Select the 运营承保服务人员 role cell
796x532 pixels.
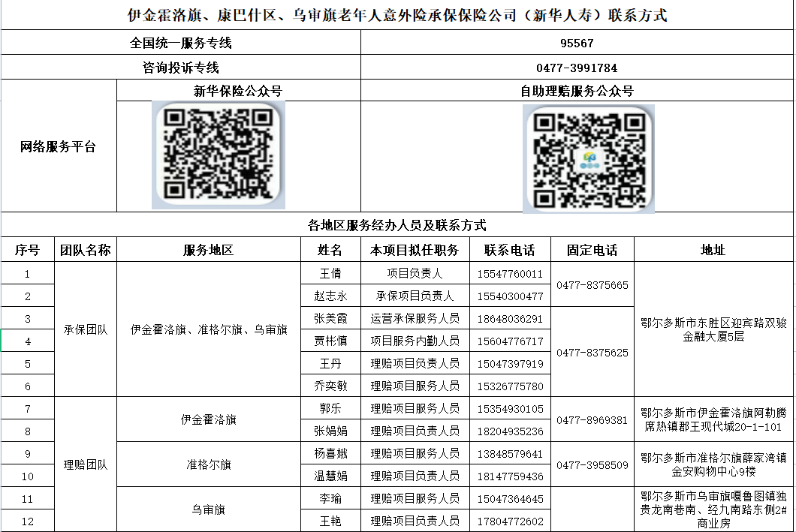(415, 318)
